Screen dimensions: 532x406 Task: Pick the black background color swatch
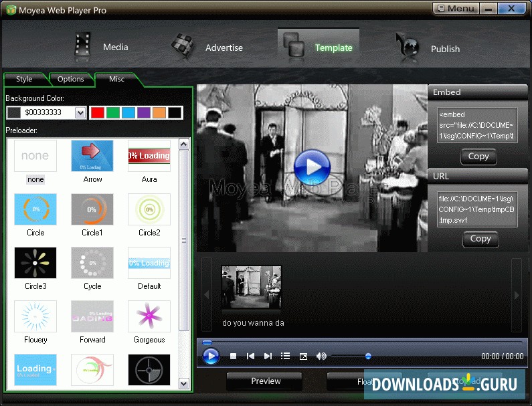[x=175, y=112]
